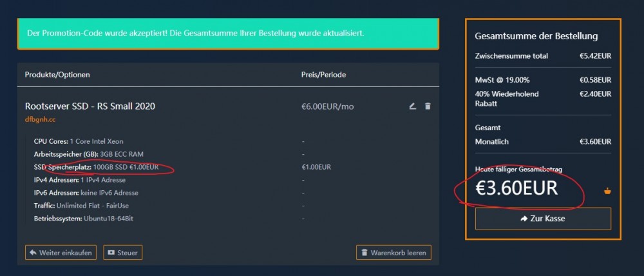This screenshot has width=644, height=276.
Task: Click the Weiter einkaufen button
Action: 61,253
